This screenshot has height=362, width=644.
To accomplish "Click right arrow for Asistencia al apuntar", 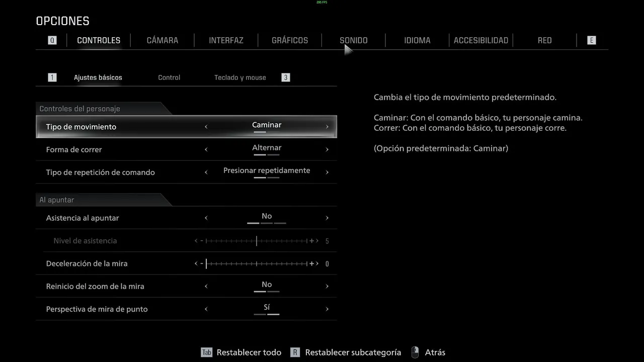I will pos(327,218).
